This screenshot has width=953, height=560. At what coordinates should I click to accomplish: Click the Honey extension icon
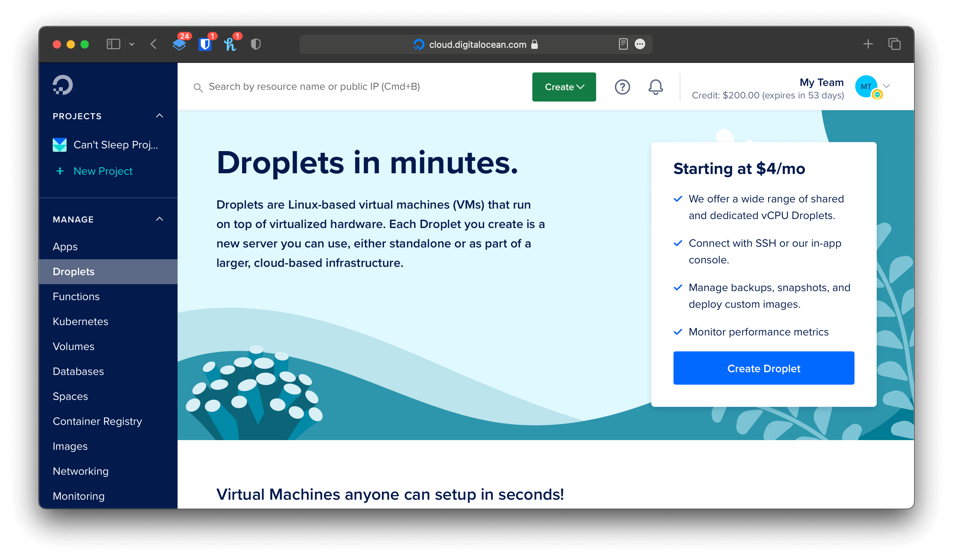pos(230,45)
